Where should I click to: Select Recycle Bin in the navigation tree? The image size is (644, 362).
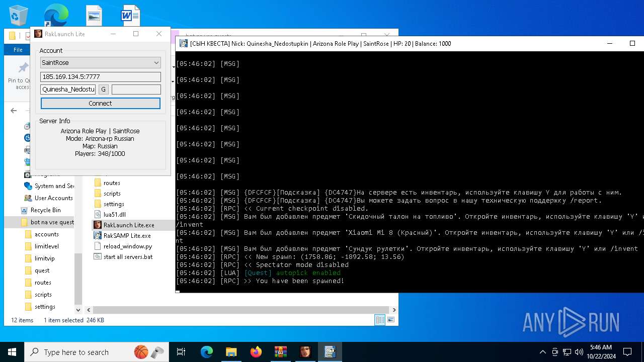click(x=45, y=210)
